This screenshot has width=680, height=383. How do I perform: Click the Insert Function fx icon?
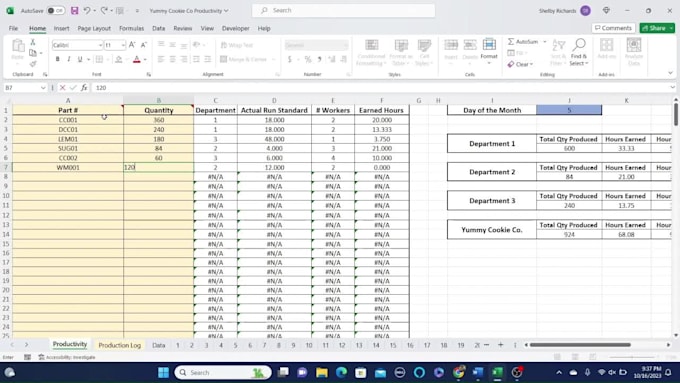coord(84,88)
